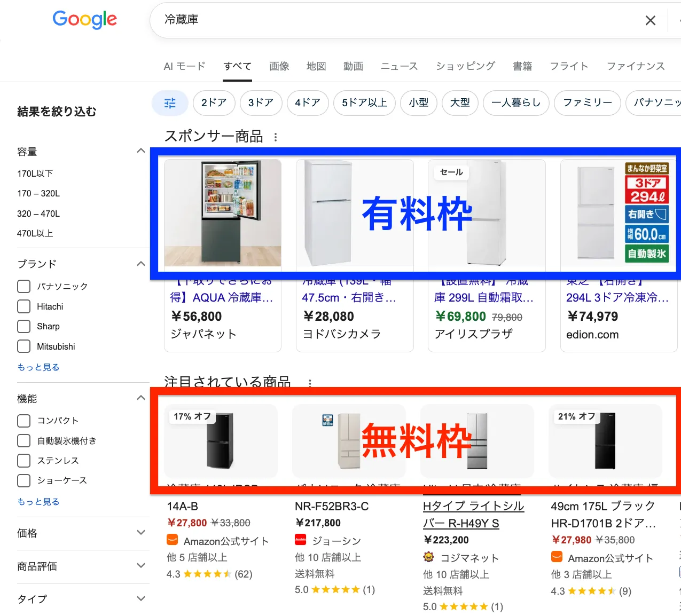Select the 5ドア以上 filter chip
This screenshot has width=681, height=616.
[x=365, y=102]
